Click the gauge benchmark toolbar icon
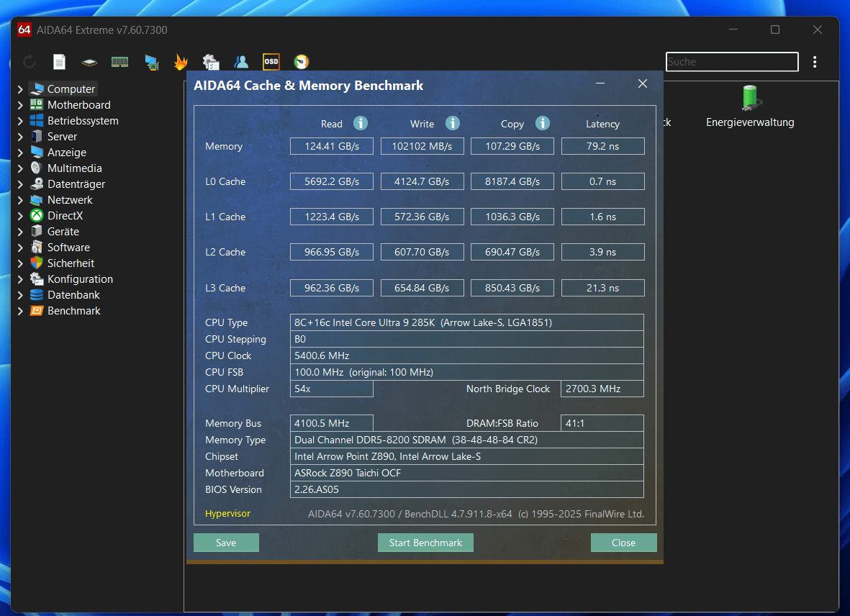 pos(302,62)
